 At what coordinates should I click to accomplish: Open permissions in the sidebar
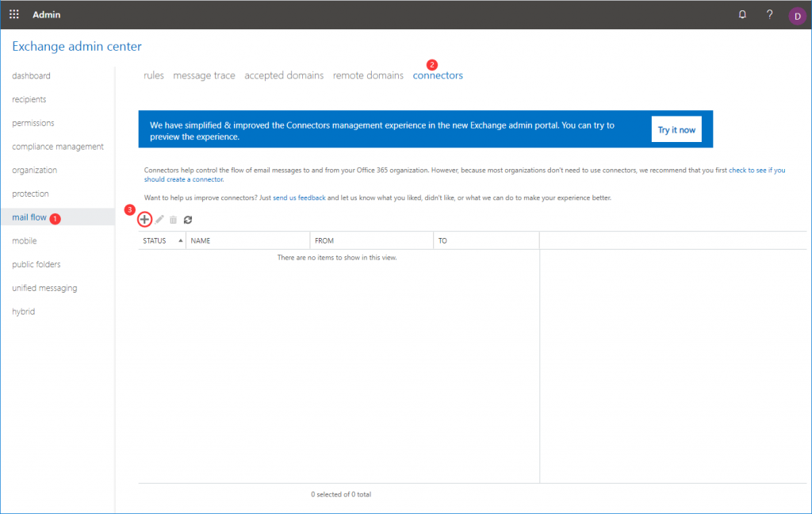pos(33,123)
